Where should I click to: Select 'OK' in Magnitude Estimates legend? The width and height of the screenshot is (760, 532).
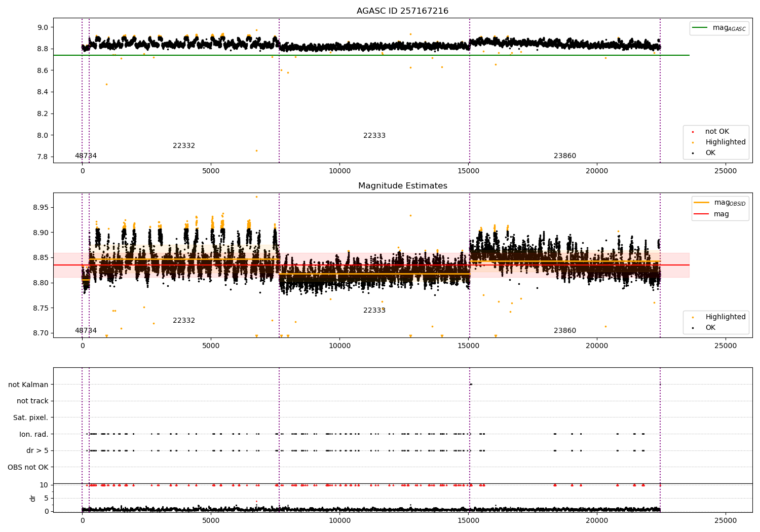710,328
